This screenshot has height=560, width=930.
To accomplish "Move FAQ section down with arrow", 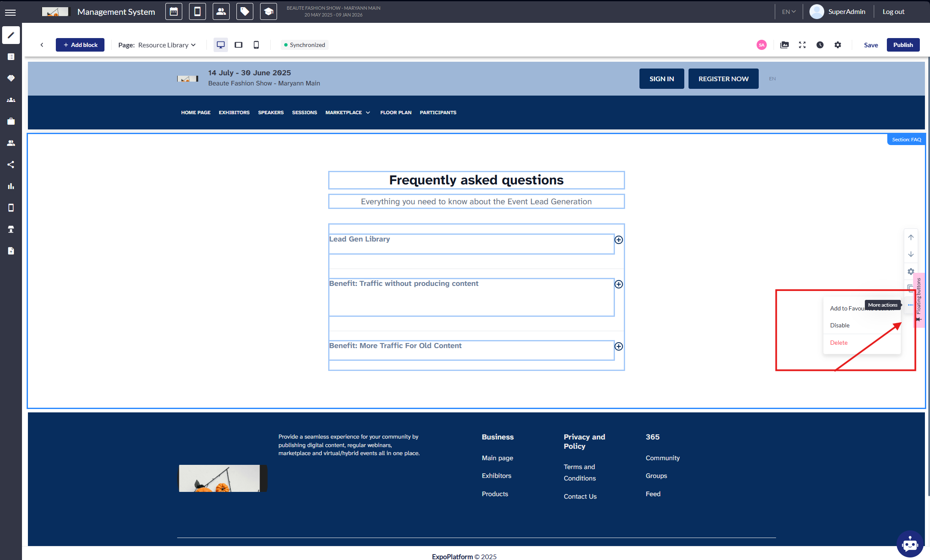I will pyautogui.click(x=911, y=254).
